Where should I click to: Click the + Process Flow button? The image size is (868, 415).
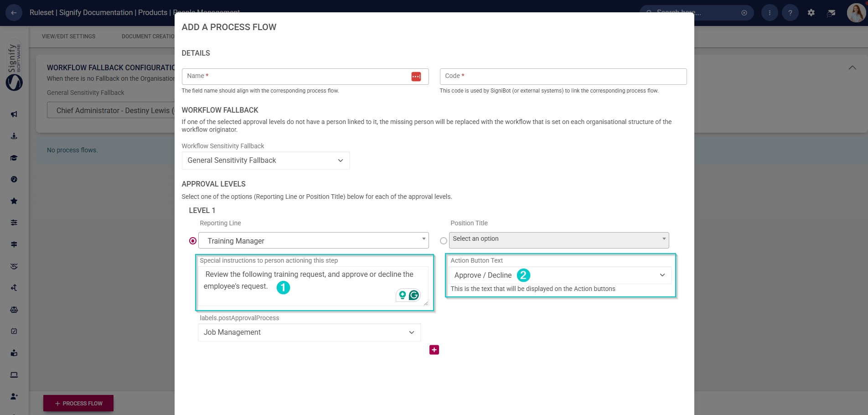(x=78, y=403)
